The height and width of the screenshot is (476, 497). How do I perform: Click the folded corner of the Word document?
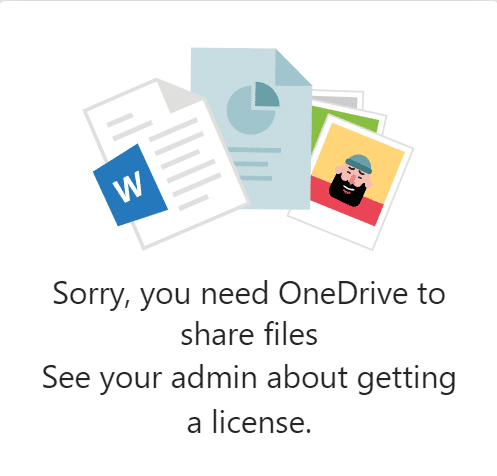coord(176,95)
